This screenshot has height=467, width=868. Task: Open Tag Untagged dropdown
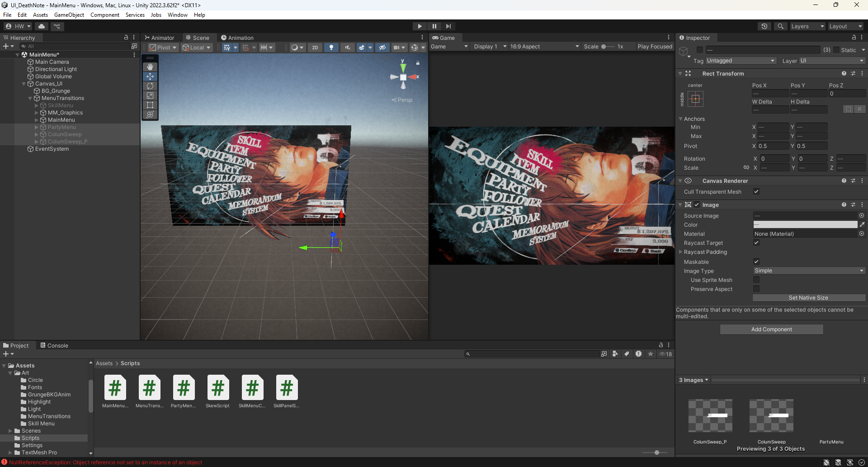tap(741, 61)
